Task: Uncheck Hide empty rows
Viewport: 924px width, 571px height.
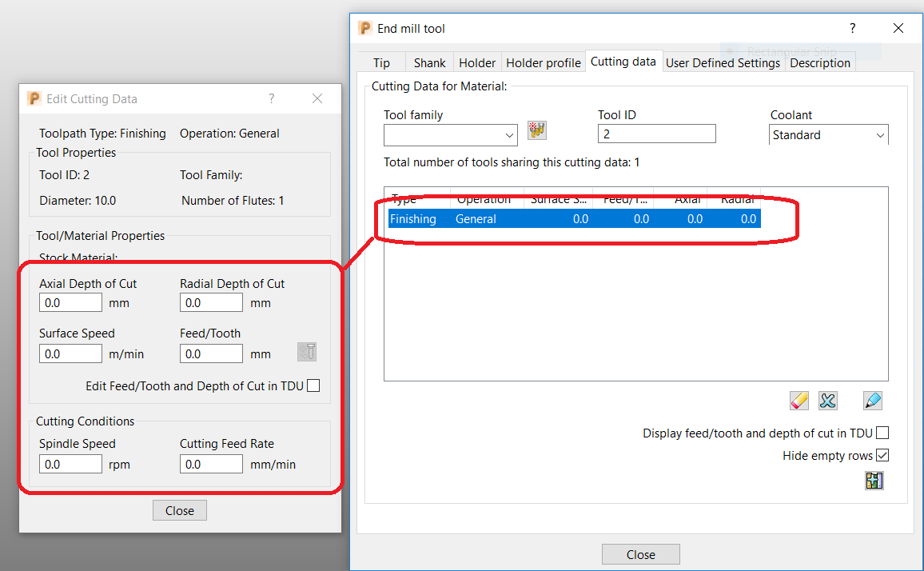Action: (882, 454)
